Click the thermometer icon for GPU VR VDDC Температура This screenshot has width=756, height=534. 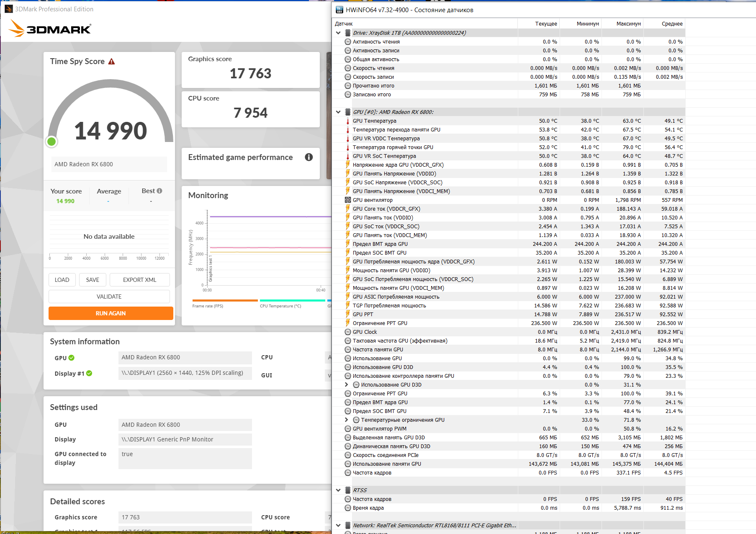click(x=347, y=138)
